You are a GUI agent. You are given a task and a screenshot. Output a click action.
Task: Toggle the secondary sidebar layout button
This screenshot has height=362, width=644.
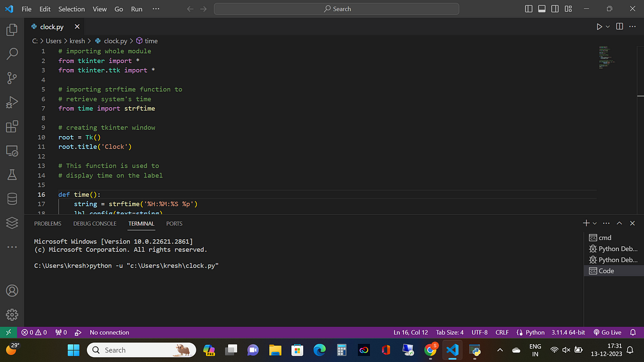(x=555, y=9)
